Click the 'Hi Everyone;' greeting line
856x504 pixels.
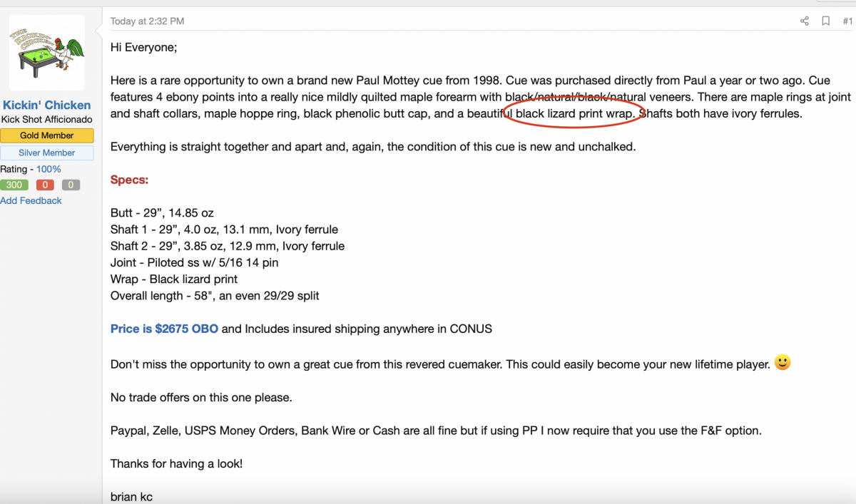(143, 47)
